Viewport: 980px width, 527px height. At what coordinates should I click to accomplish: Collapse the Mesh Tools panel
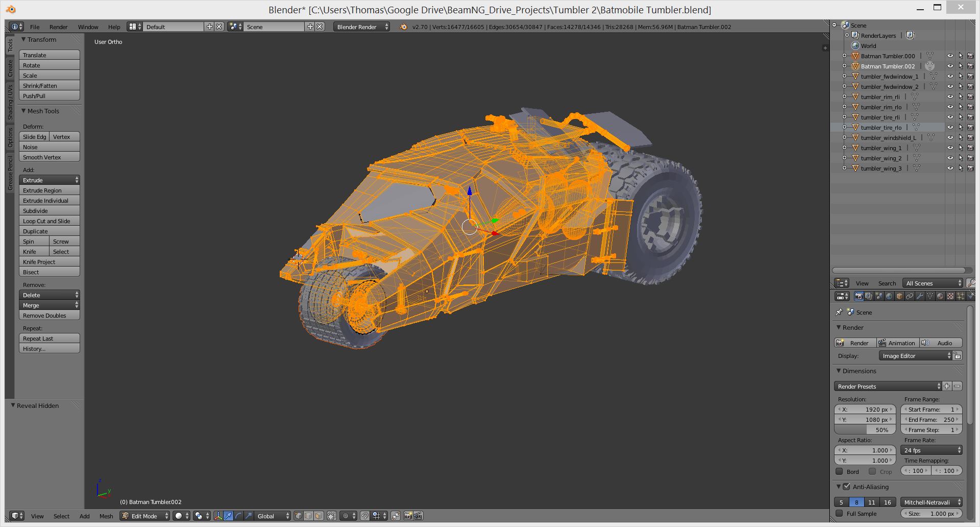coord(23,111)
